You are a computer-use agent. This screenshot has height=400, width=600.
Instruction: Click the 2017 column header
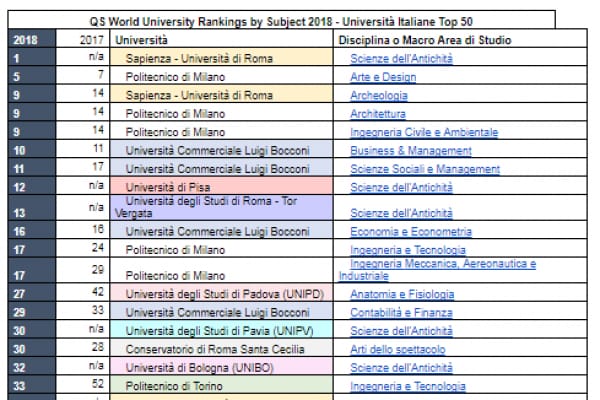click(x=83, y=39)
